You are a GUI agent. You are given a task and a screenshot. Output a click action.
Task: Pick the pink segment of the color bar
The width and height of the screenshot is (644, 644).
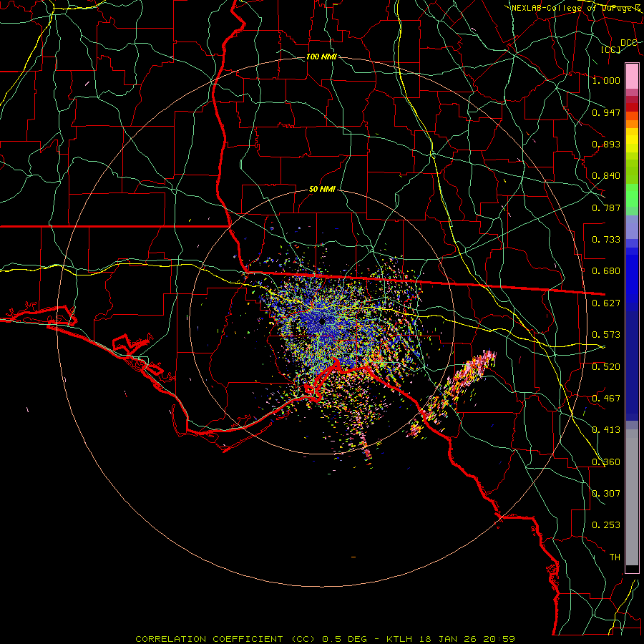point(632,77)
